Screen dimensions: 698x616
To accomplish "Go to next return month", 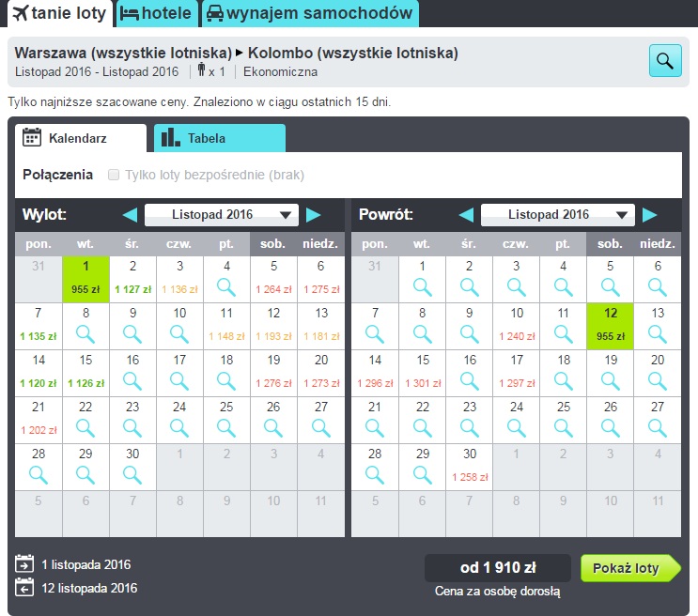I will [649, 215].
